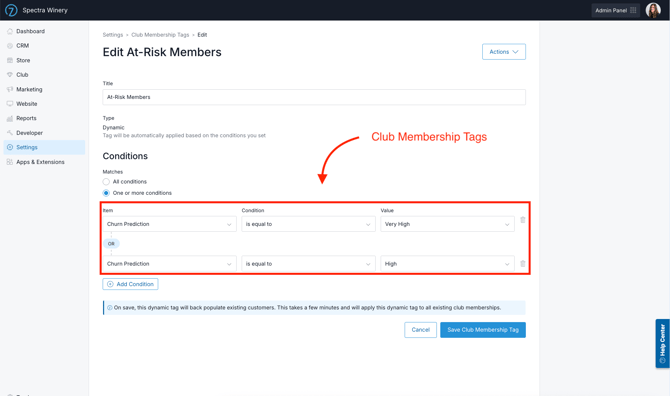This screenshot has width=670, height=396.
Task: Open the High value dropdown
Action: (447, 264)
